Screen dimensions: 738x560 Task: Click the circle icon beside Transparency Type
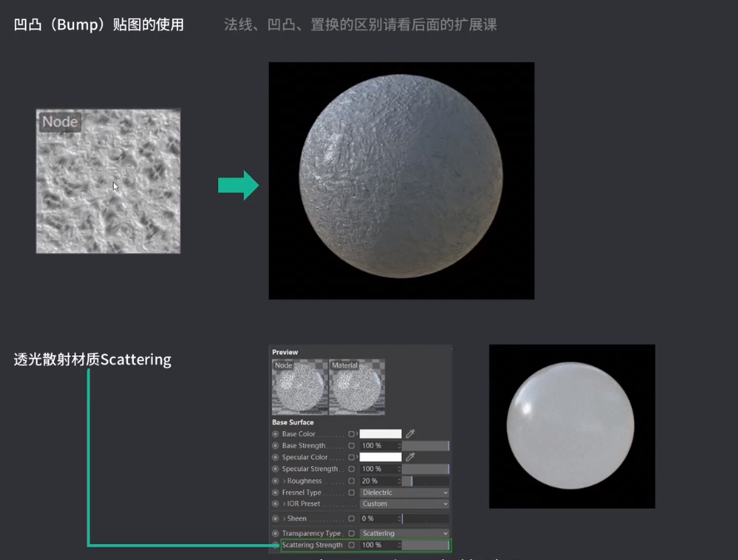click(x=275, y=533)
